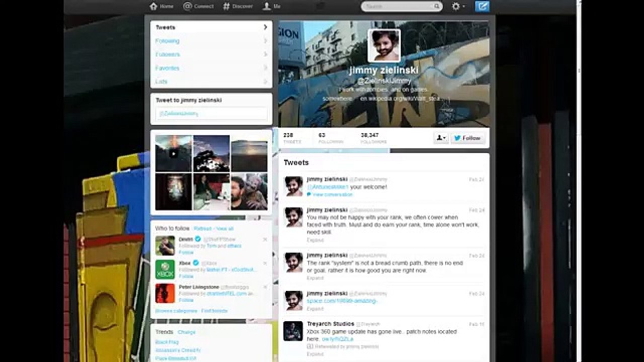Open the gear settings dropdown in the top bar

click(x=458, y=7)
